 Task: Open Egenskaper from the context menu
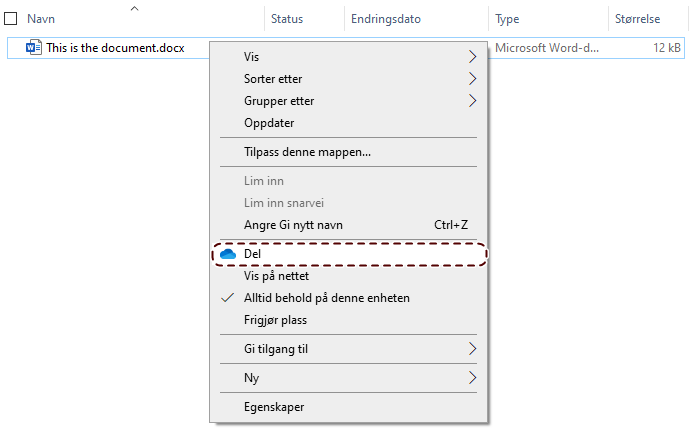click(274, 407)
